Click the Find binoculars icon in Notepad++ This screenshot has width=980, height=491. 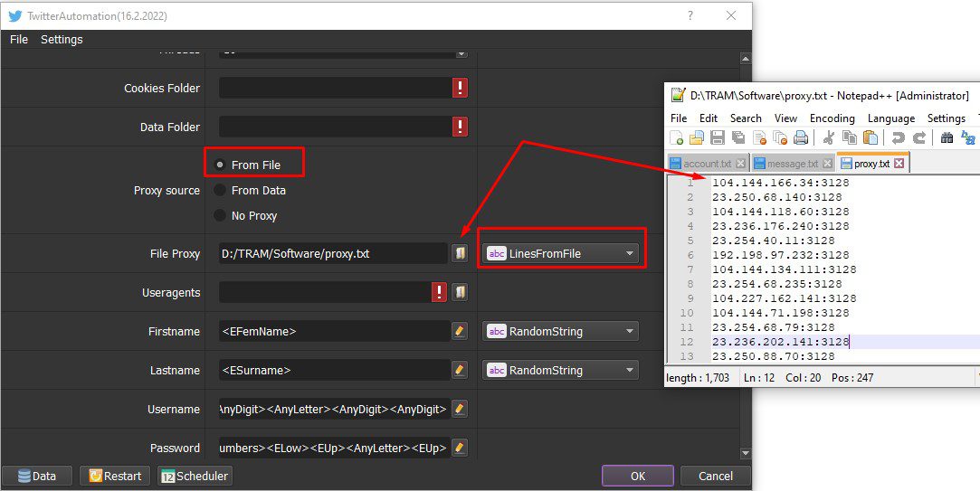[x=947, y=137]
